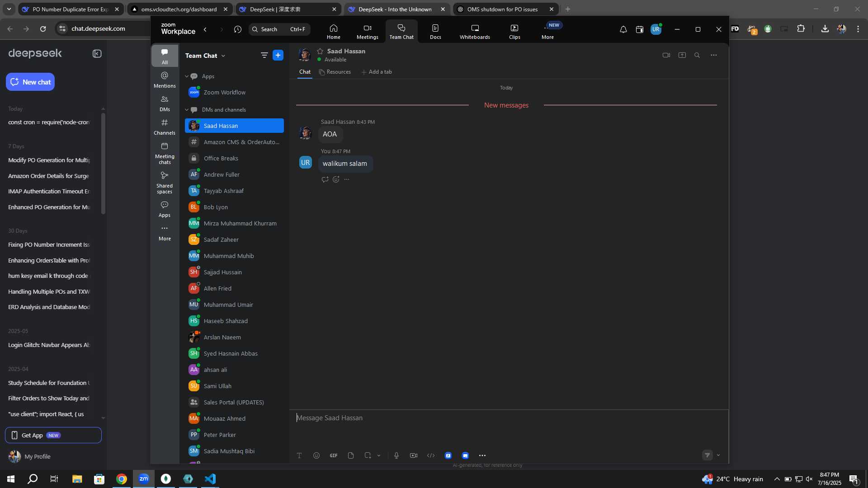This screenshot has width=868, height=488.
Task: Expand the screenshot options arrow
Action: point(379,455)
